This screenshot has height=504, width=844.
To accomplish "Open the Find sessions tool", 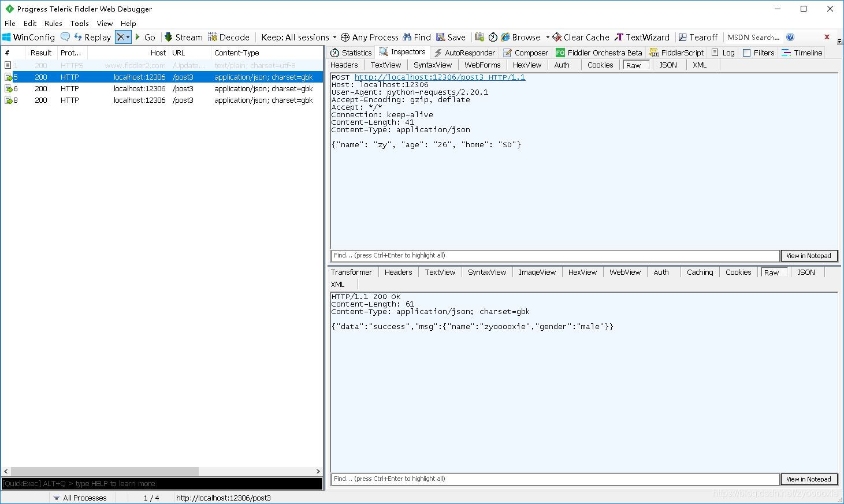I will 417,37.
